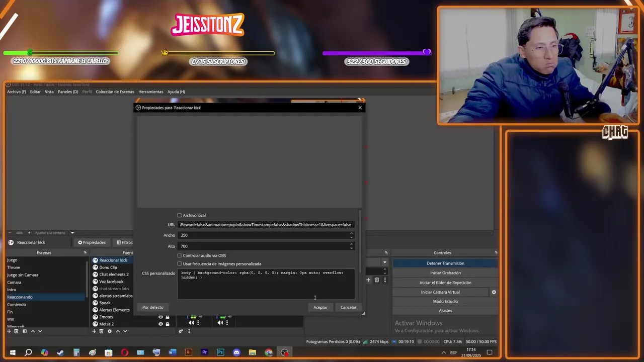The image size is (644, 362).
Task: Open transition properties three-dot menu
Action: click(384, 280)
